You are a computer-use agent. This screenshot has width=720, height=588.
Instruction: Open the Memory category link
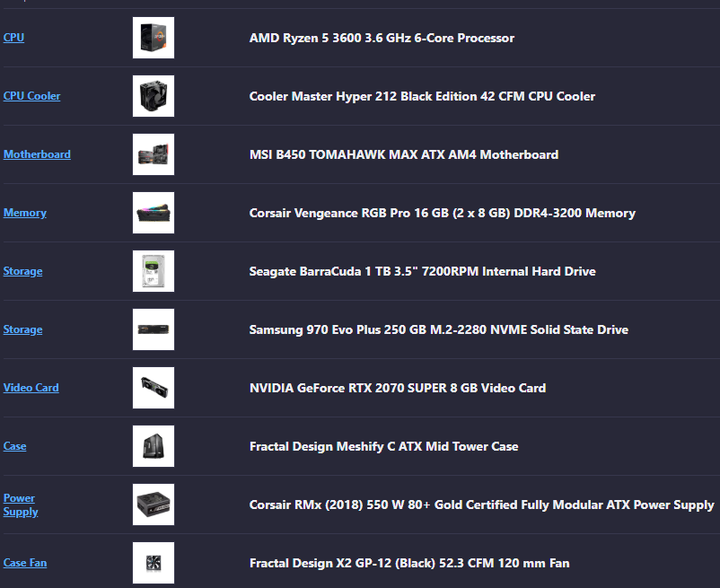point(25,213)
